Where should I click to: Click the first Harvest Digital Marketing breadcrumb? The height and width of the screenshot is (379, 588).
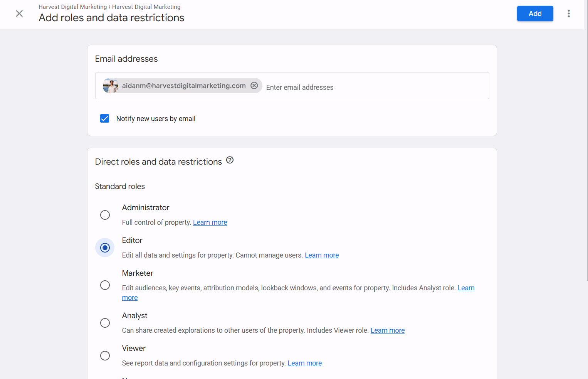click(x=72, y=7)
